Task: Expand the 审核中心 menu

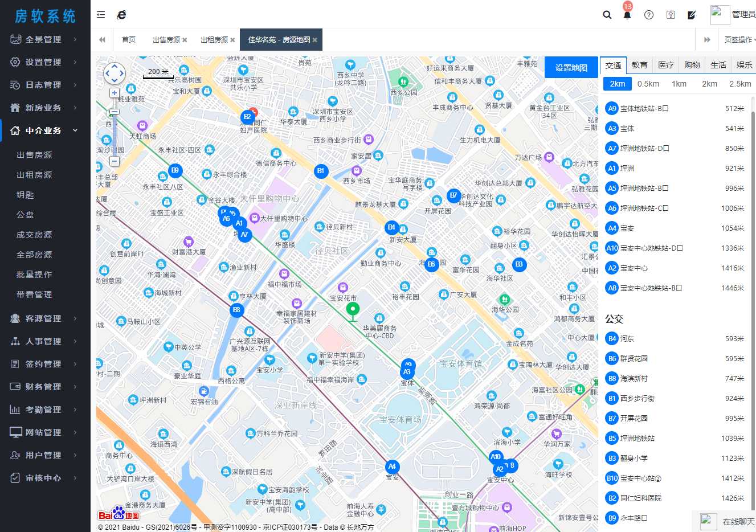Action: pos(45,478)
